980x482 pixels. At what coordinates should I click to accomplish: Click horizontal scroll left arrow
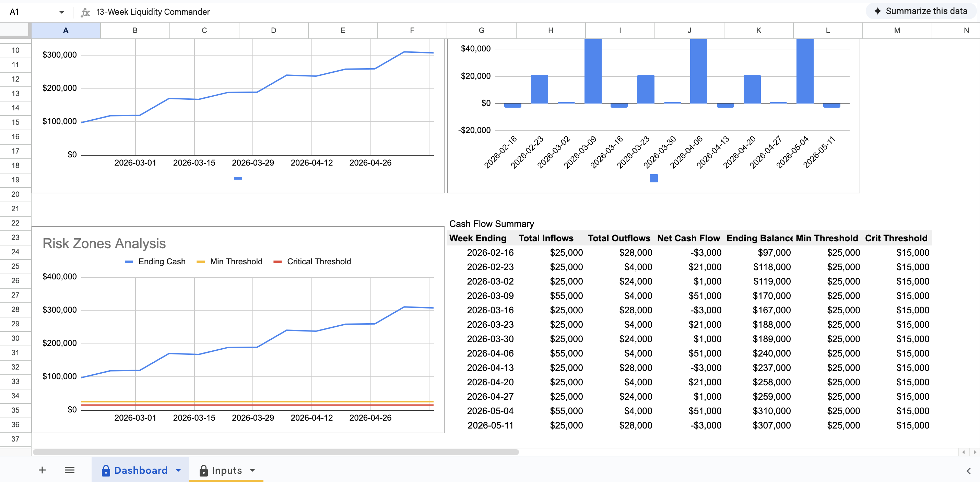click(x=964, y=452)
